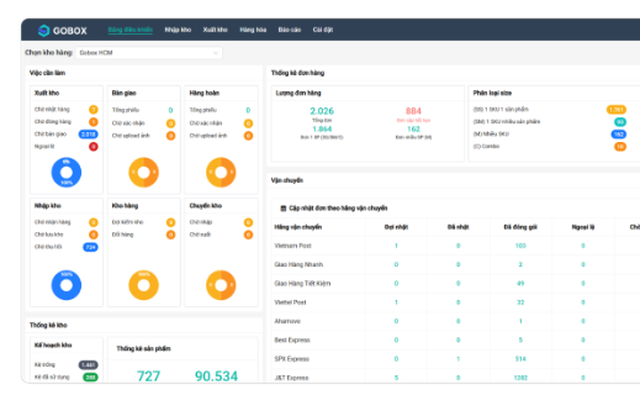The width and height of the screenshot is (640, 400).
Task: Click the red Ngoại lệ count badge
Action: (x=93, y=147)
